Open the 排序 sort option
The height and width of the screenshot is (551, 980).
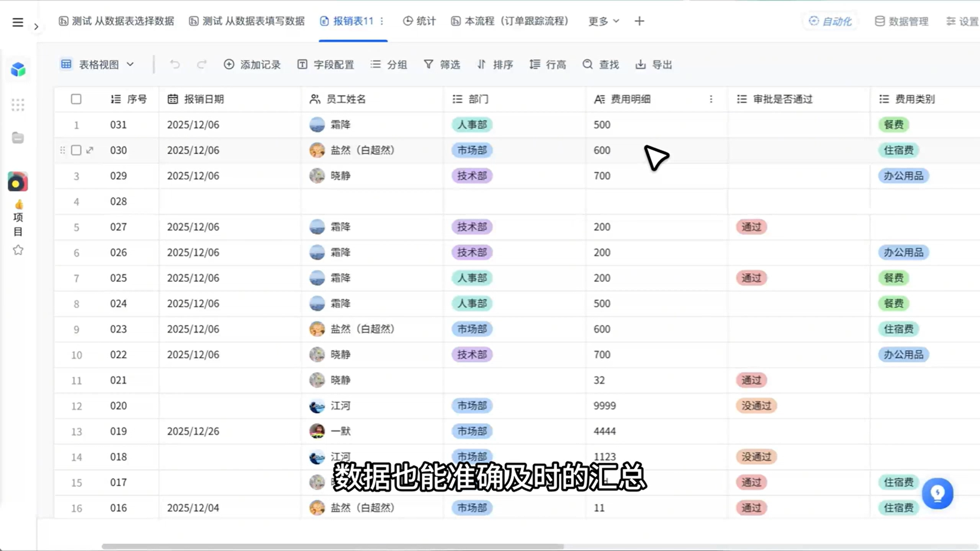coord(495,64)
